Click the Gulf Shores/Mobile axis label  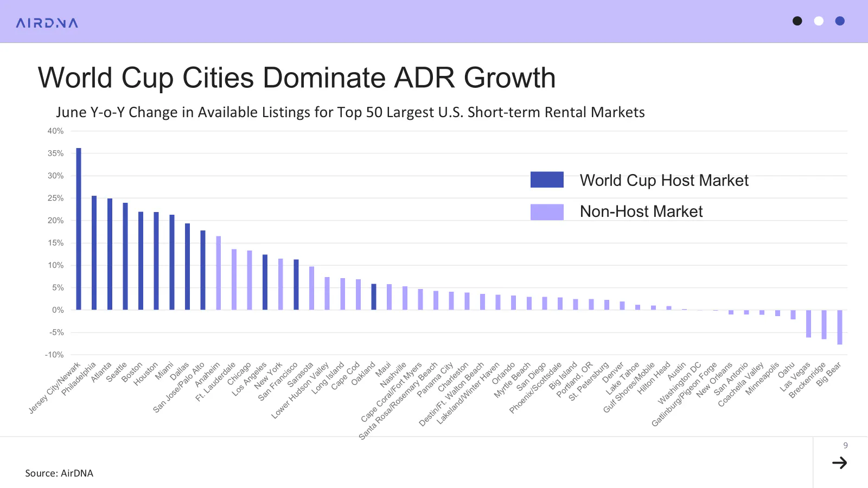pyautogui.click(x=629, y=387)
